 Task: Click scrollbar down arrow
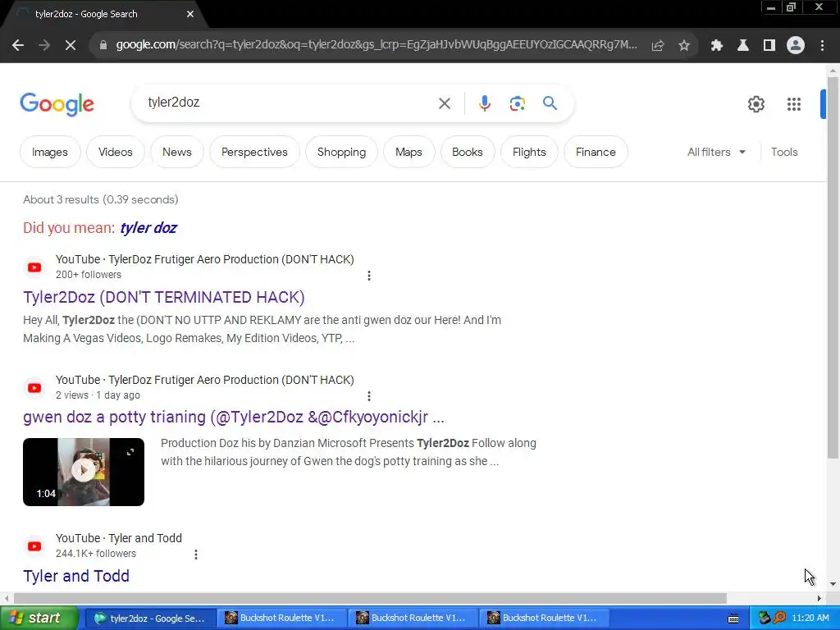click(833, 584)
